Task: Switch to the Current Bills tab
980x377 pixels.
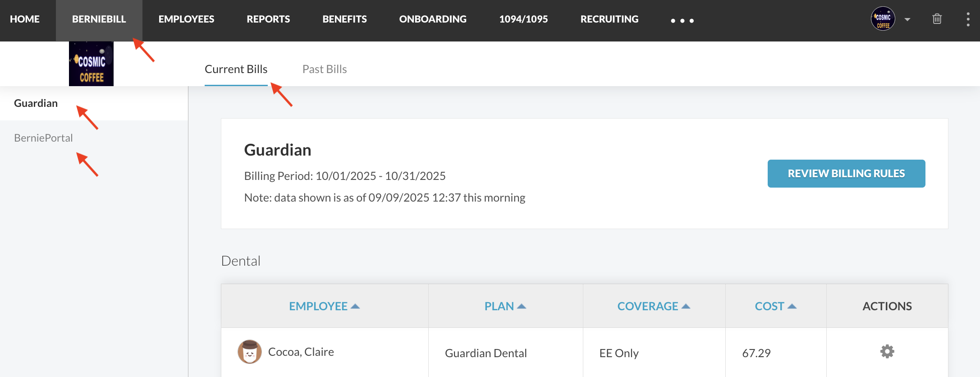Action: pyautogui.click(x=236, y=69)
